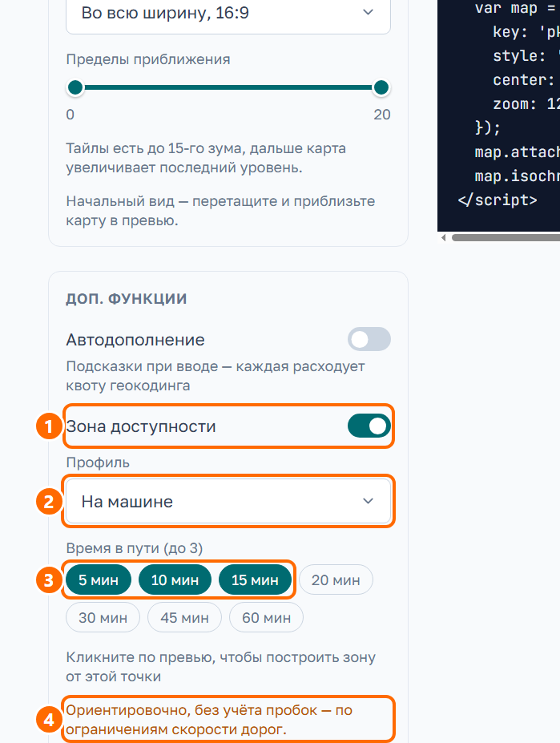Select the 45 мин travel time chip
Image resolution: width=560 pixels, height=743 pixels.
tap(185, 617)
